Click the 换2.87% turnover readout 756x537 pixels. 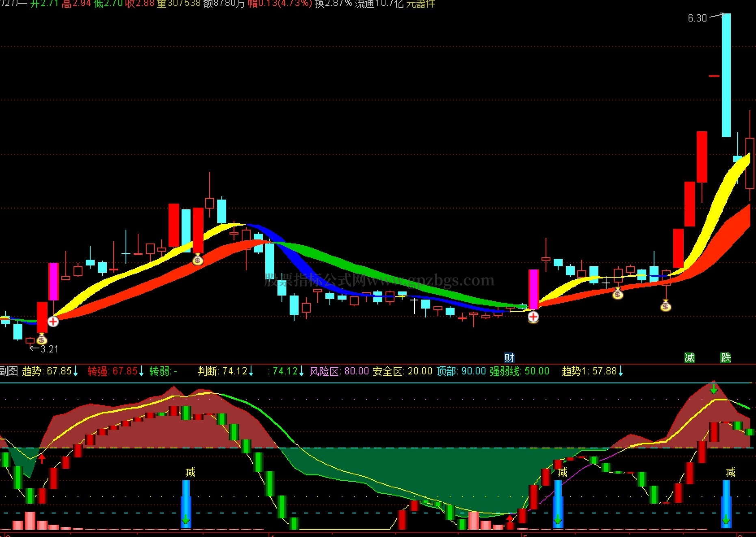334,4
